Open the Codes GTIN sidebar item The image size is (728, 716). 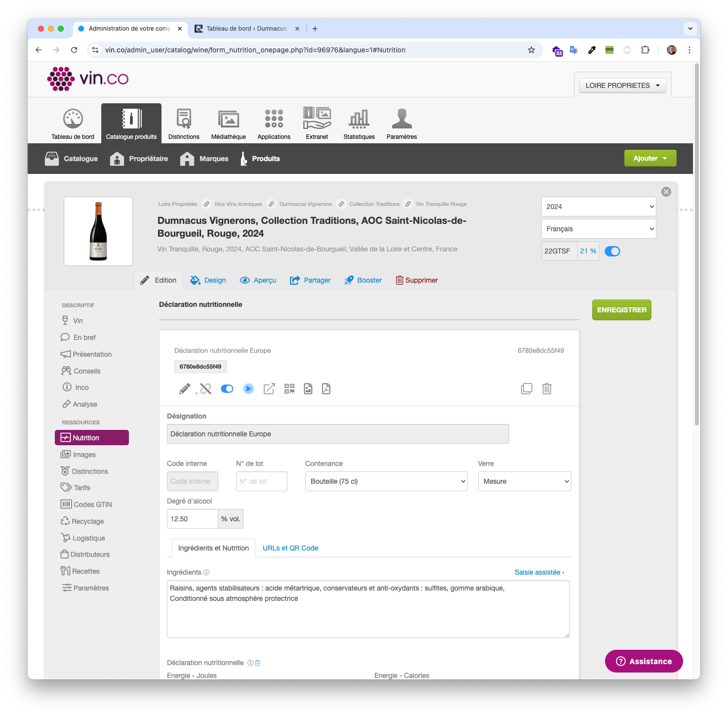click(86, 505)
